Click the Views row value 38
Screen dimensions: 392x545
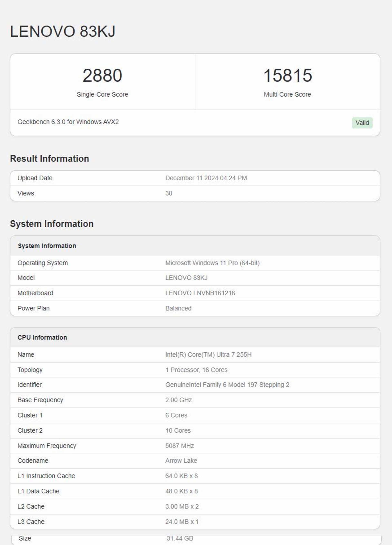coord(169,193)
